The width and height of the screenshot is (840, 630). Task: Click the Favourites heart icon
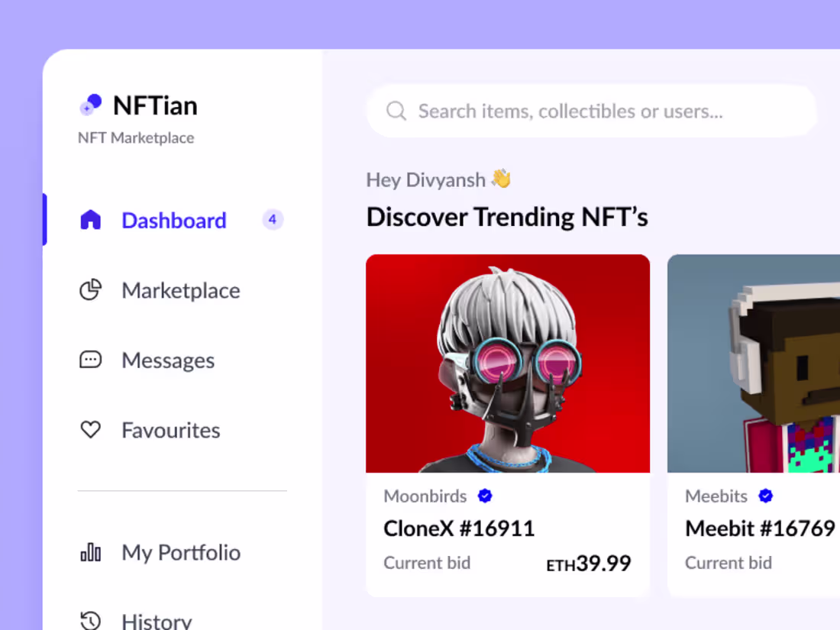[x=91, y=430]
